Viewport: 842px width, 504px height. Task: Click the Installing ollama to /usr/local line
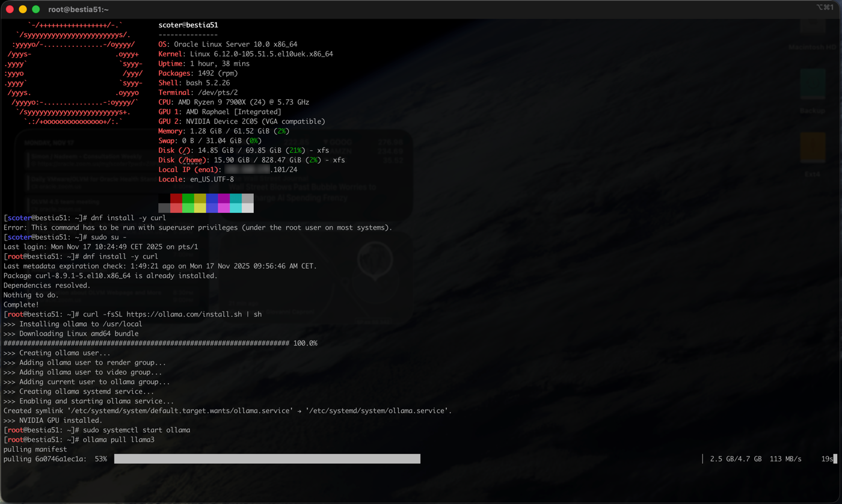coord(73,324)
